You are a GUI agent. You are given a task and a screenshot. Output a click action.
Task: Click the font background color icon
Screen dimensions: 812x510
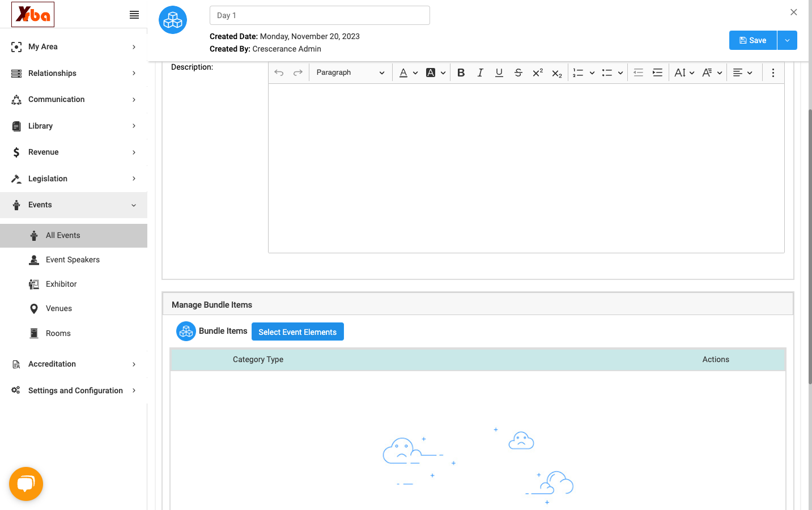tap(431, 73)
